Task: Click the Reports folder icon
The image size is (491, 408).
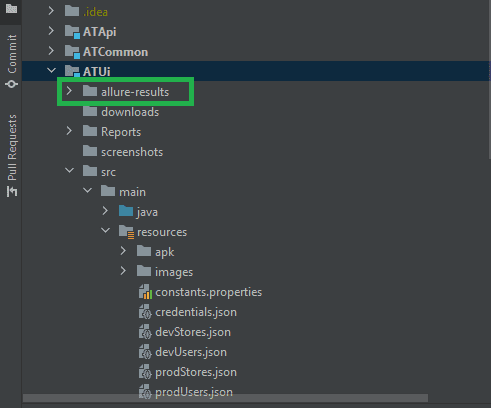Action: 90,131
